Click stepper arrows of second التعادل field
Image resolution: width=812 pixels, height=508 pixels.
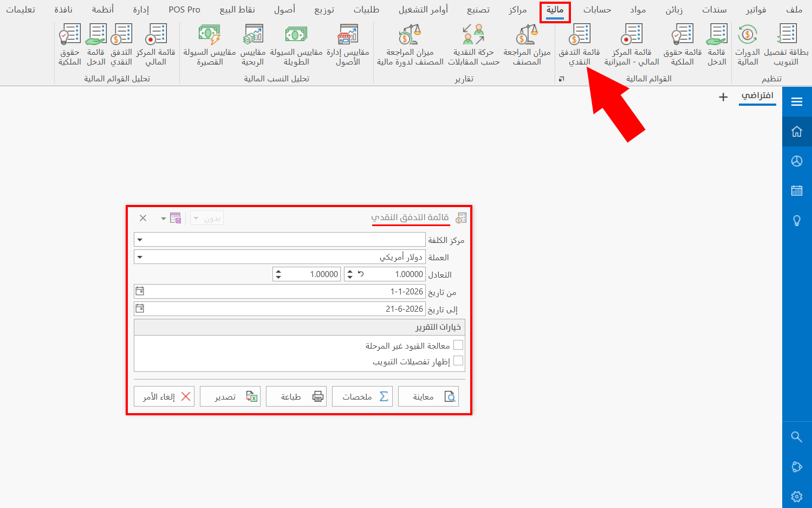point(278,274)
